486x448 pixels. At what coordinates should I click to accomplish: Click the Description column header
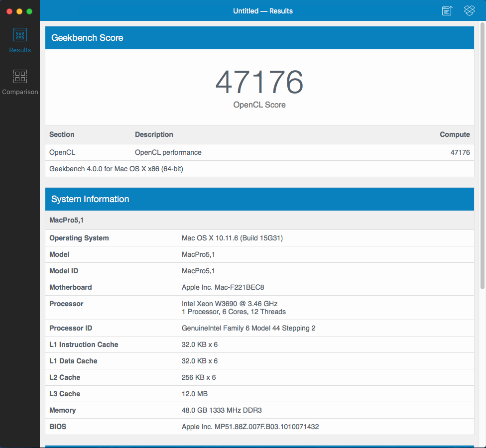154,134
